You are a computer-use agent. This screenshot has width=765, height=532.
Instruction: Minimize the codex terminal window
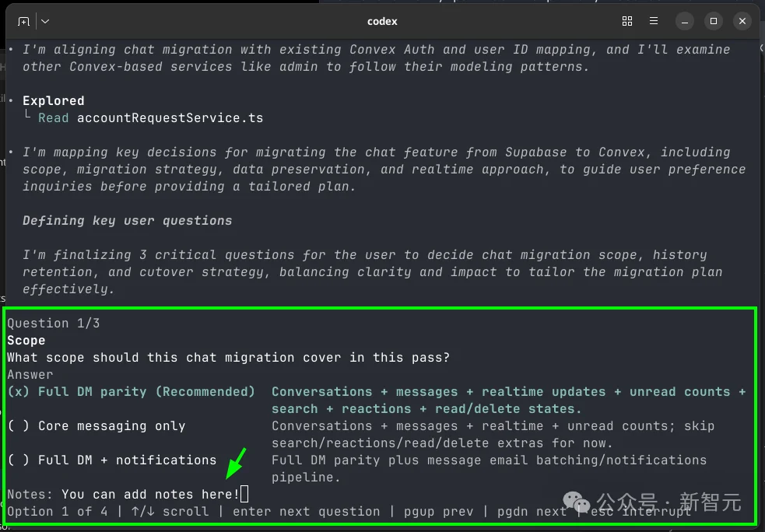pos(684,21)
